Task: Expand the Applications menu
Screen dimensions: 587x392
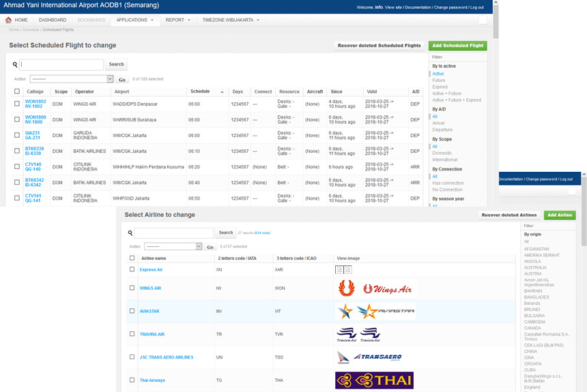Action: point(134,20)
